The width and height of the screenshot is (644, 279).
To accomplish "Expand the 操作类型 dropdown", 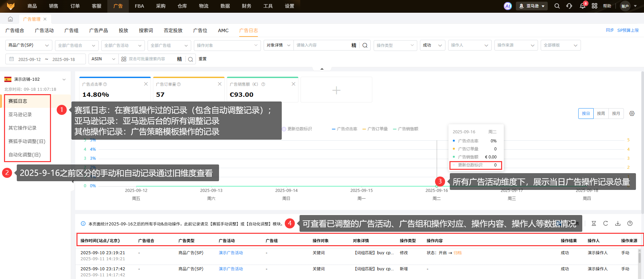I will tap(395, 45).
